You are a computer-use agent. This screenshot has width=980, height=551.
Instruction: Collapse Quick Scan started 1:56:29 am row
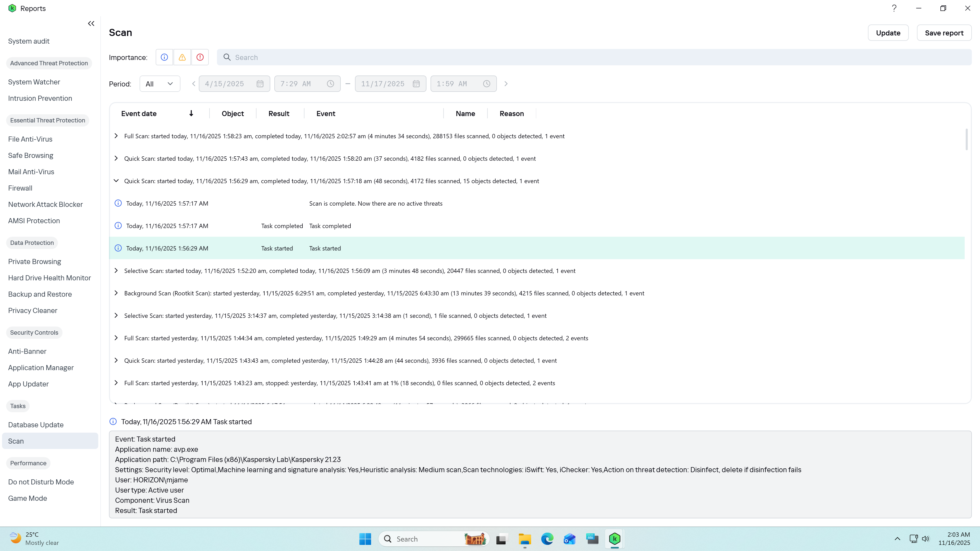116,181
